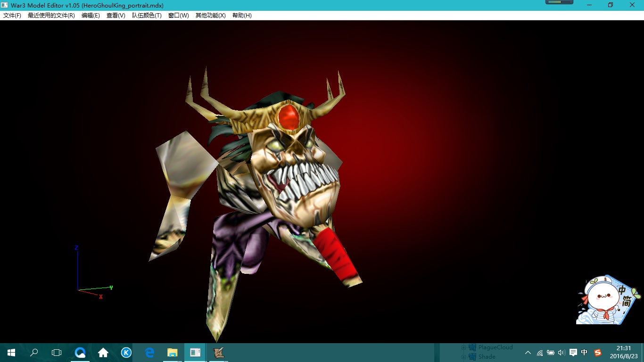Select the Shade tree entry
Viewport: 644px width, 362px height.
click(x=487, y=357)
